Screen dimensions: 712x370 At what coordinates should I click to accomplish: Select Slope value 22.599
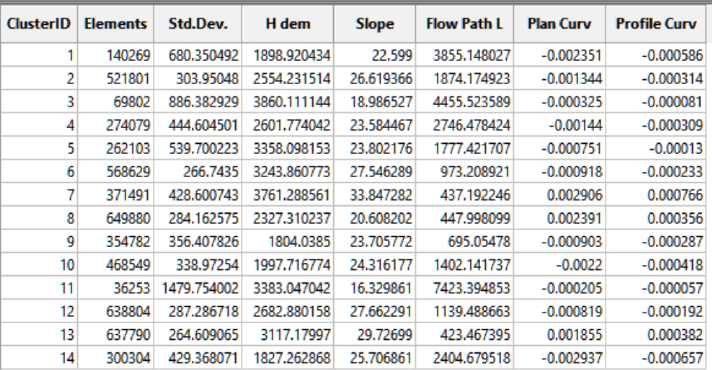coord(375,55)
